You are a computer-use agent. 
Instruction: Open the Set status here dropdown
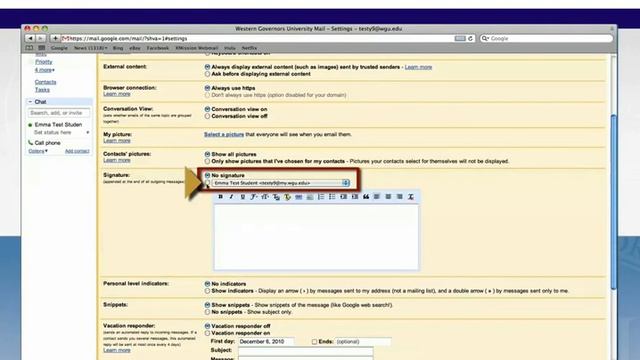[87, 133]
